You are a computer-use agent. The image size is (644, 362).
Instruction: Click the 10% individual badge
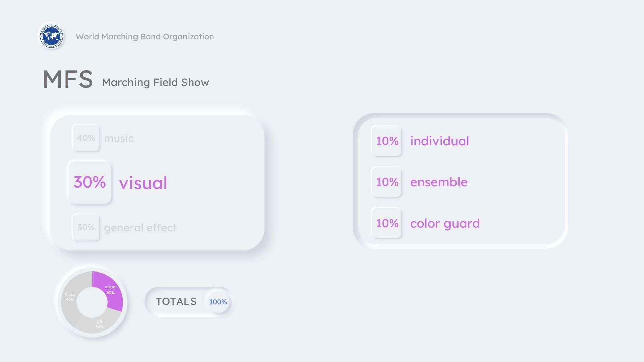tap(387, 141)
